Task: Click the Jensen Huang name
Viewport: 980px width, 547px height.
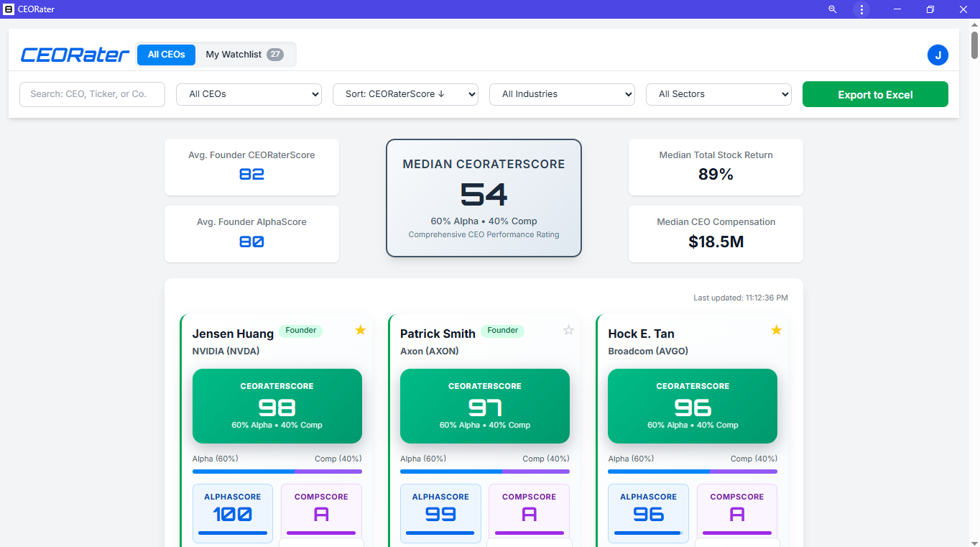Action: point(233,334)
